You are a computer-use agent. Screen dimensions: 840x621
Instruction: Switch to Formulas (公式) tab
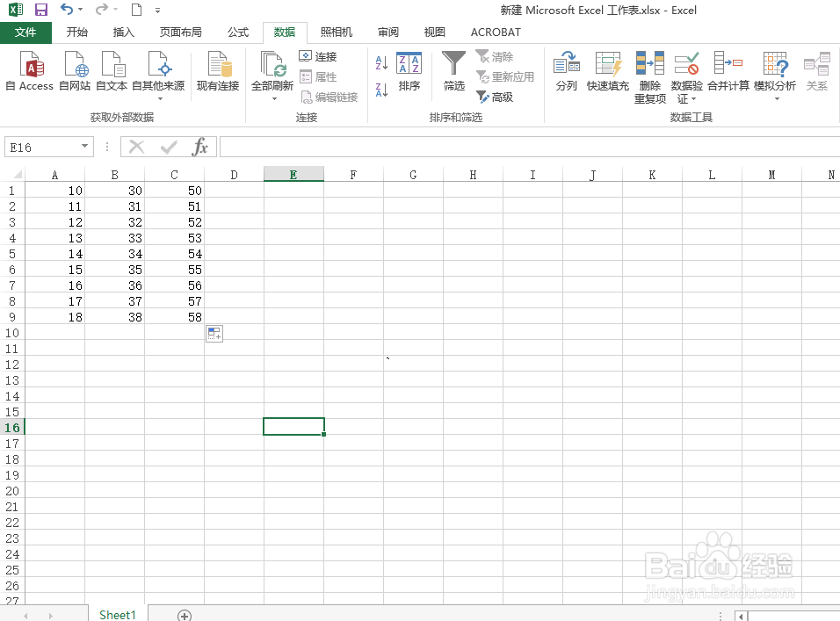tap(238, 32)
